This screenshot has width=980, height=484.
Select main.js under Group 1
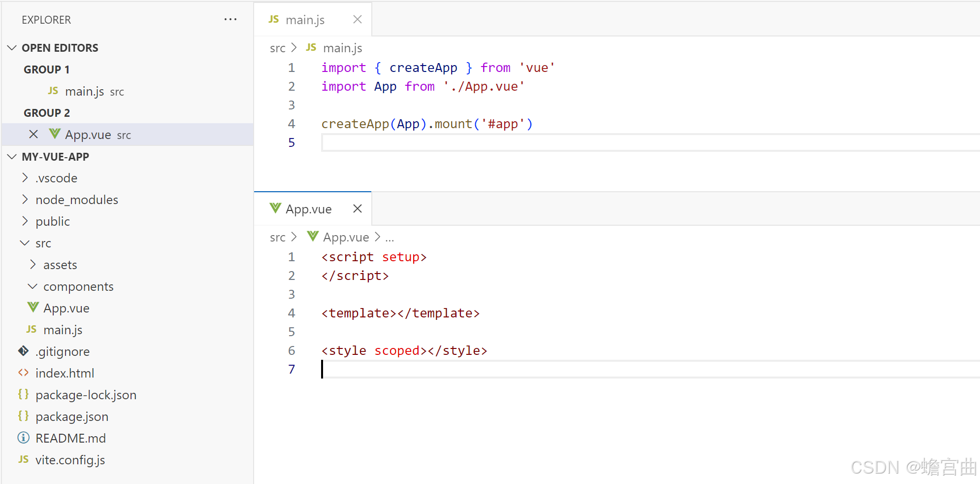pyautogui.click(x=128, y=91)
